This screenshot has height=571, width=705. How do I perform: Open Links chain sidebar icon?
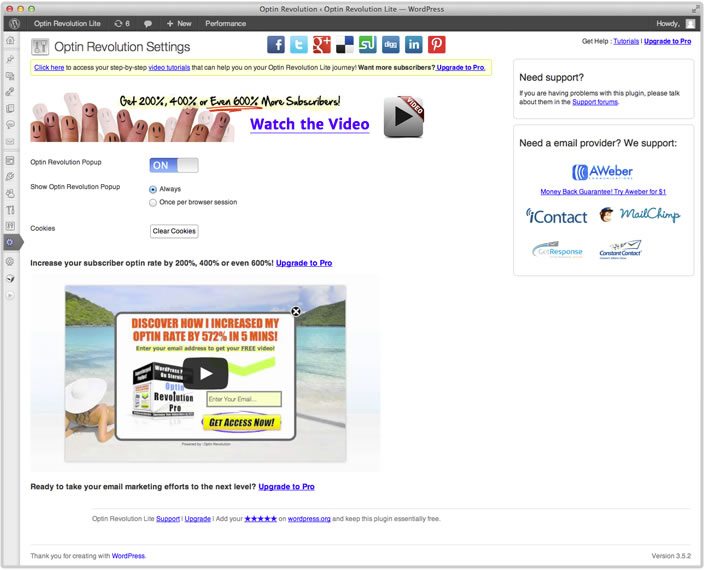coord(10,92)
